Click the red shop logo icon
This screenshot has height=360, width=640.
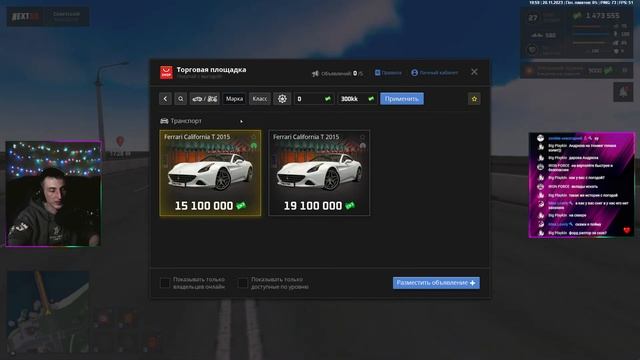pyautogui.click(x=166, y=72)
